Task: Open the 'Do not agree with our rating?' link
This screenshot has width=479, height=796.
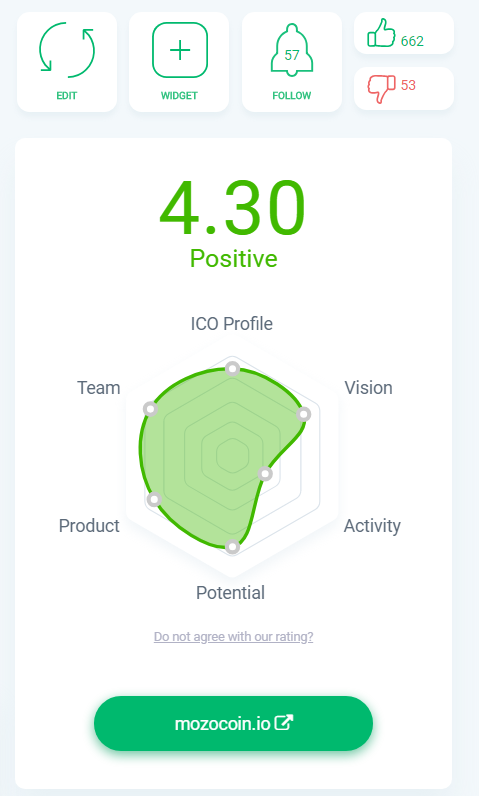Action: tap(233, 637)
